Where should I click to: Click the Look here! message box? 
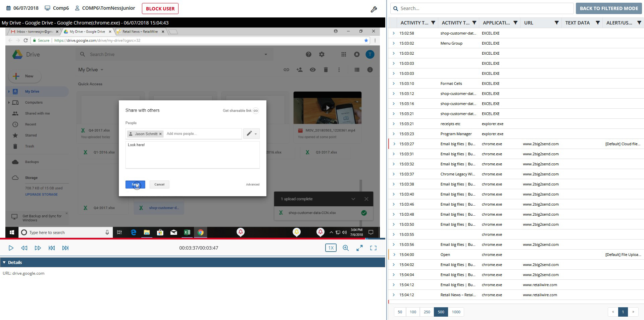[x=192, y=155]
